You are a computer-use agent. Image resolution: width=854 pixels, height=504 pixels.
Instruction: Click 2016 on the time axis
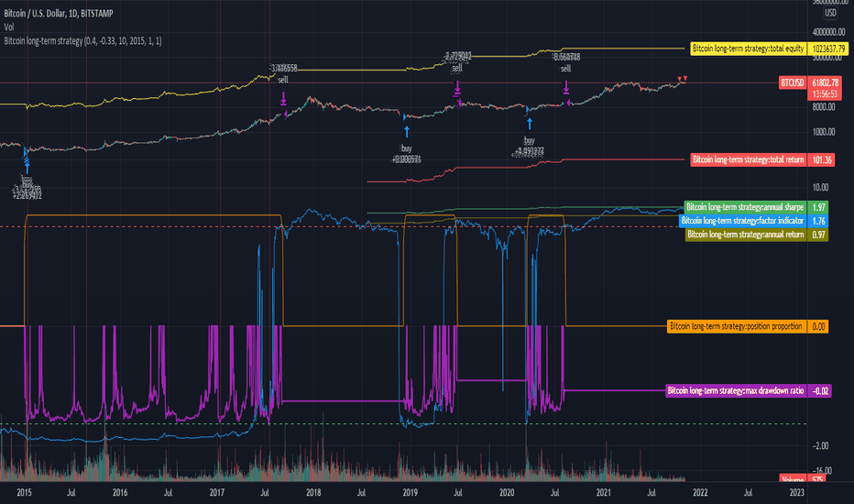tap(120, 493)
